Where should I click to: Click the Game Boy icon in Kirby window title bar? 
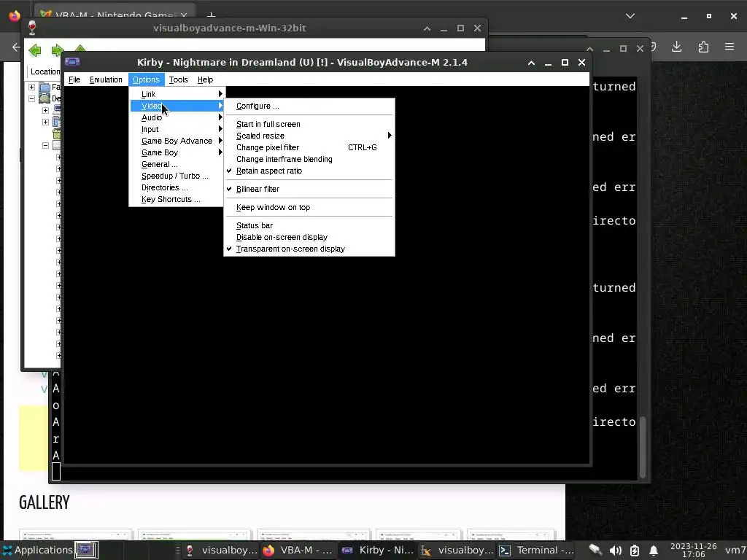(x=72, y=62)
